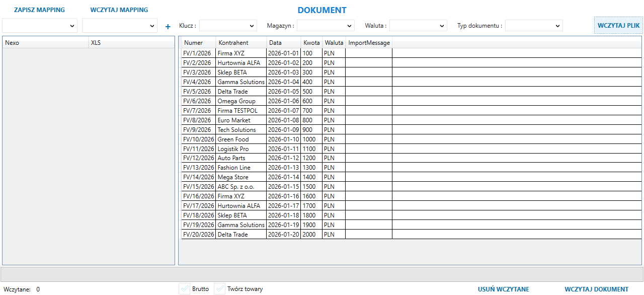Expand the Typ dokumentu dropdown
This screenshot has height=295, width=644.
[534, 26]
